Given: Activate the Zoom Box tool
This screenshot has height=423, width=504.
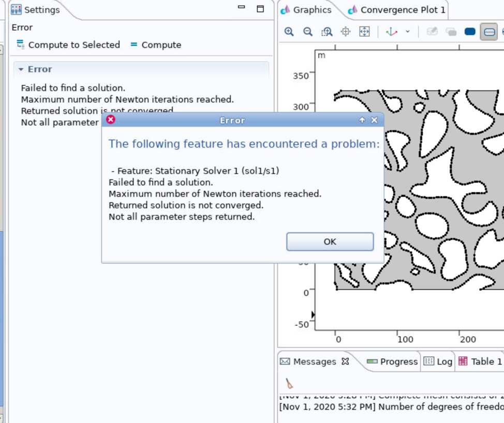Looking at the screenshot, I should [327, 32].
